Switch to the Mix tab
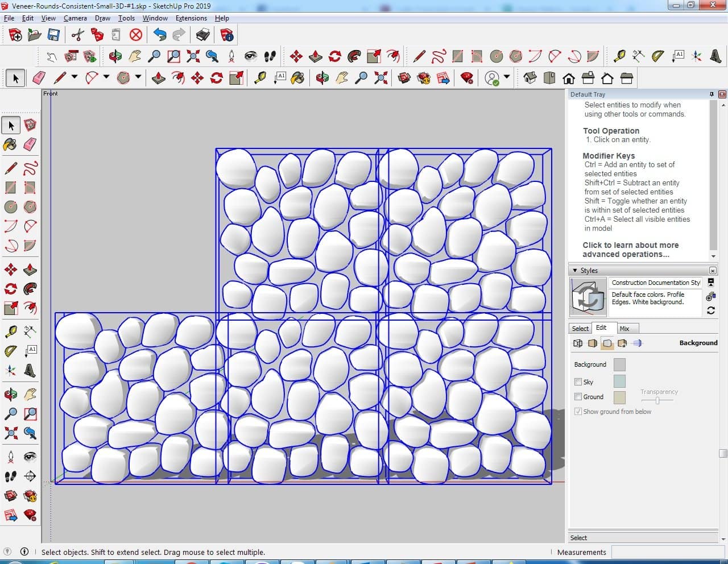This screenshot has width=728, height=564. (624, 329)
